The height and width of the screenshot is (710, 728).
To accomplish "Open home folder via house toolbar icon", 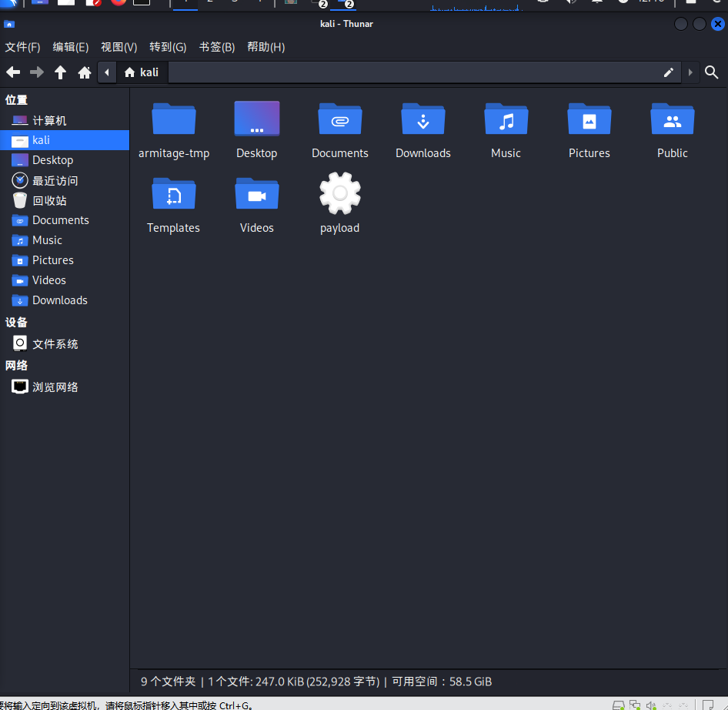I will pos(85,72).
